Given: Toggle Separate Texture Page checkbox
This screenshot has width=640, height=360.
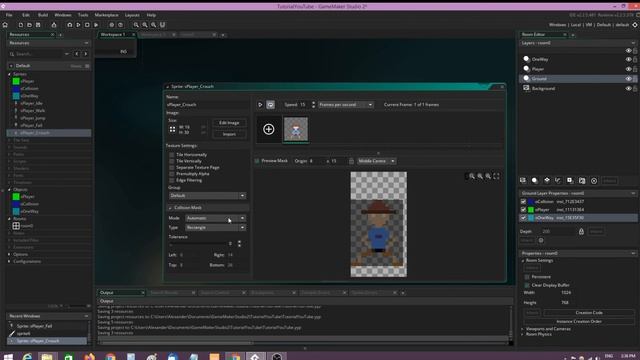Looking at the screenshot, I should tap(172, 168).
